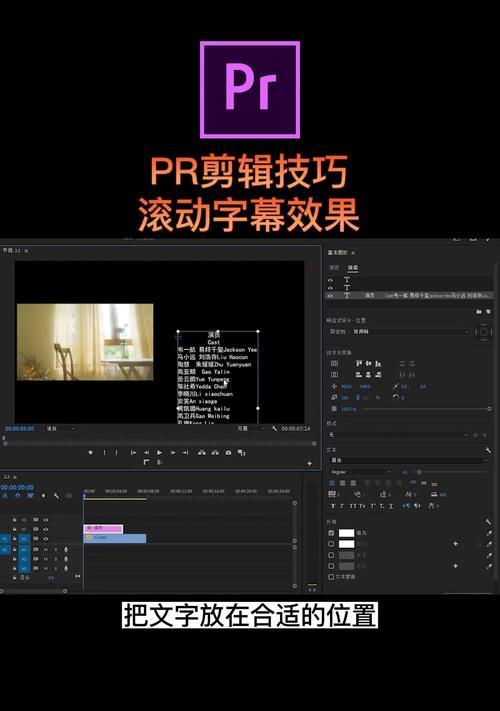
Task: Uncheck the Fill checkbox
Action: [331, 533]
